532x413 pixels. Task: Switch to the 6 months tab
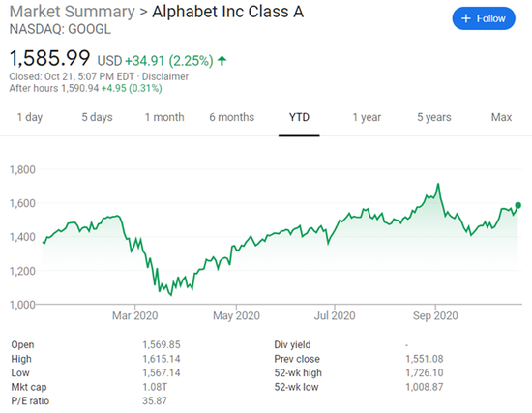[x=232, y=117]
